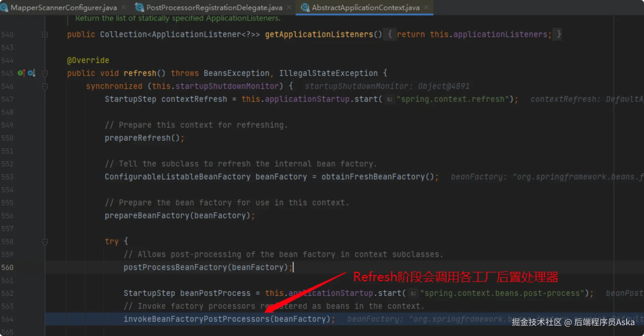644x336 pixels.
Task: Click startupShutdownMonitor field on line 546
Action: pyautogui.click(x=227, y=86)
